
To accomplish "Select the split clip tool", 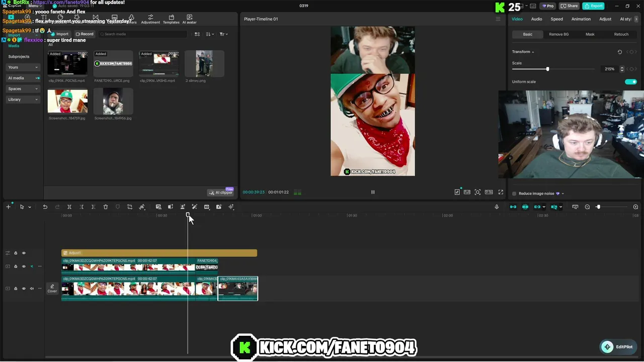I will (x=69, y=207).
